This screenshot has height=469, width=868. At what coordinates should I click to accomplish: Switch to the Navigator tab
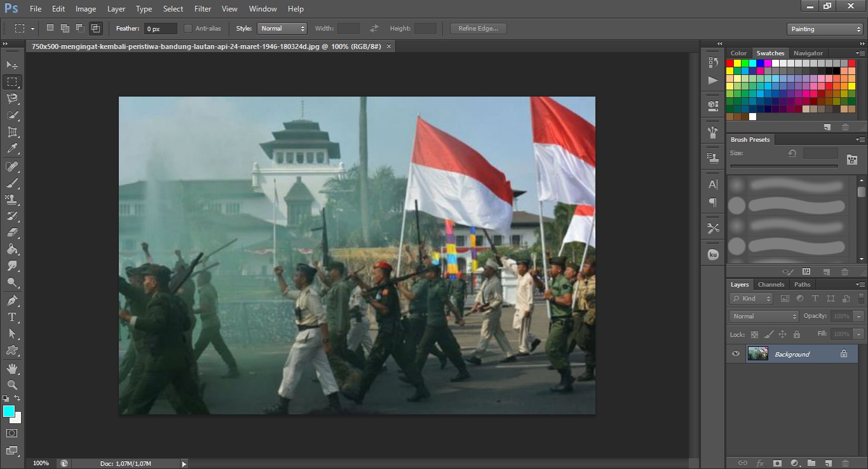[808, 53]
